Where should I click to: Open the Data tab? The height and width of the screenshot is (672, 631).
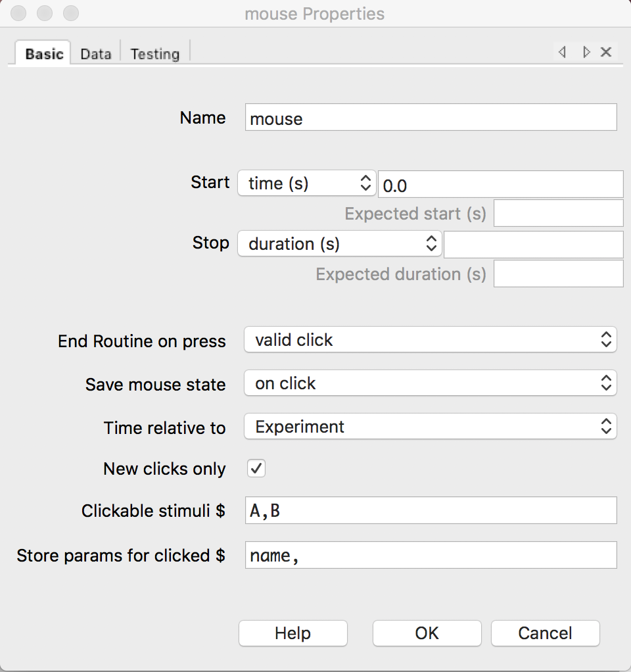click(x=95, y=53)
